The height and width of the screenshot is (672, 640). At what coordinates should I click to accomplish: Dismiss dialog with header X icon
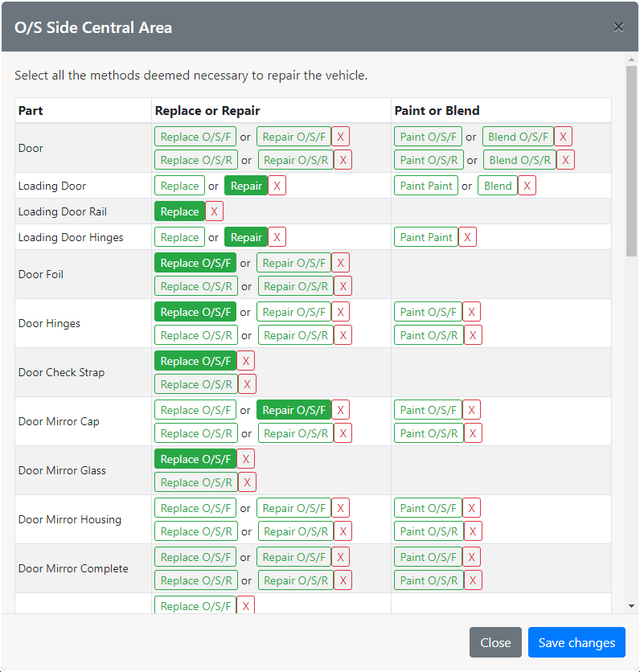coord(618,27)
